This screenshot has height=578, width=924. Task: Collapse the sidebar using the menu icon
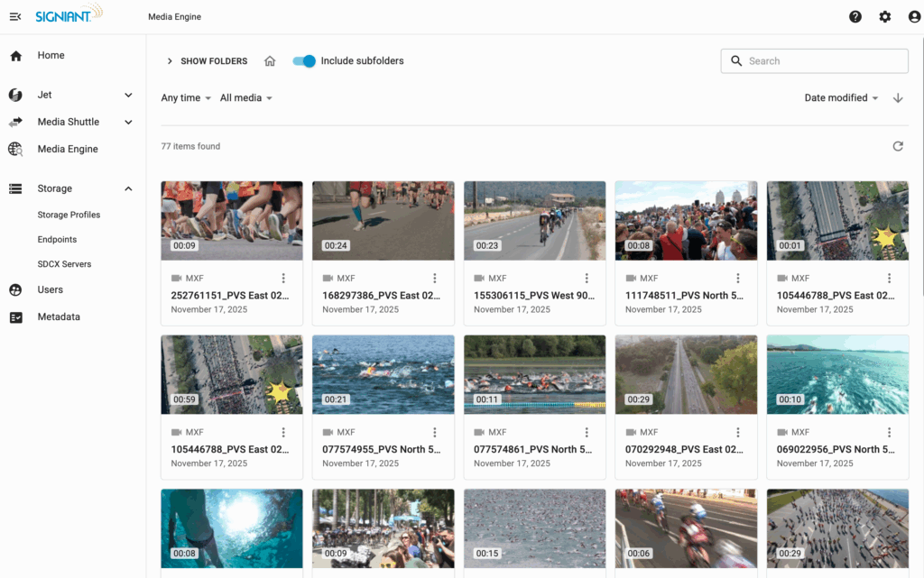tap(15, 17)
